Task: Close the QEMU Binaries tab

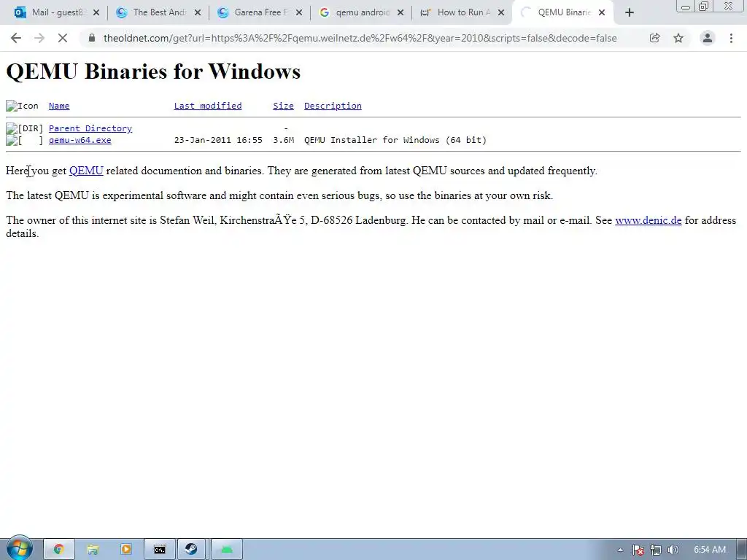Action: [602, 13]
